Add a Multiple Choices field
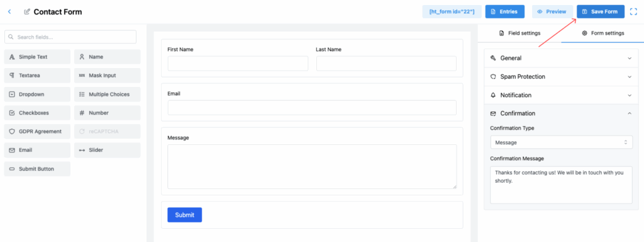Viewport: 644px width, 242px height. tap(107, 95)
